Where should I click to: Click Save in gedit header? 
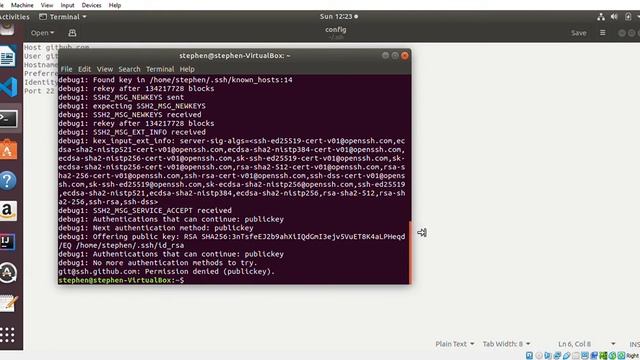(578, 33)
